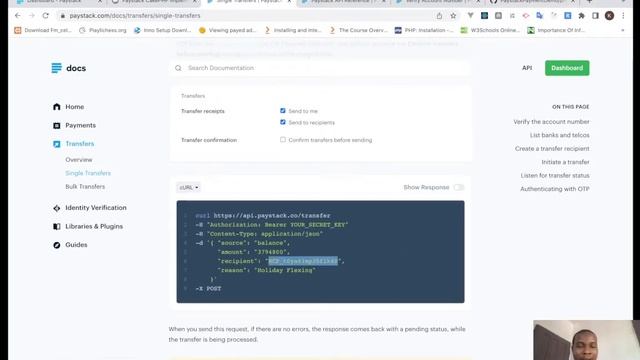Screen dimensions: 640x360
Task: Toggle the Send to me checkbox
Action: 283,111
